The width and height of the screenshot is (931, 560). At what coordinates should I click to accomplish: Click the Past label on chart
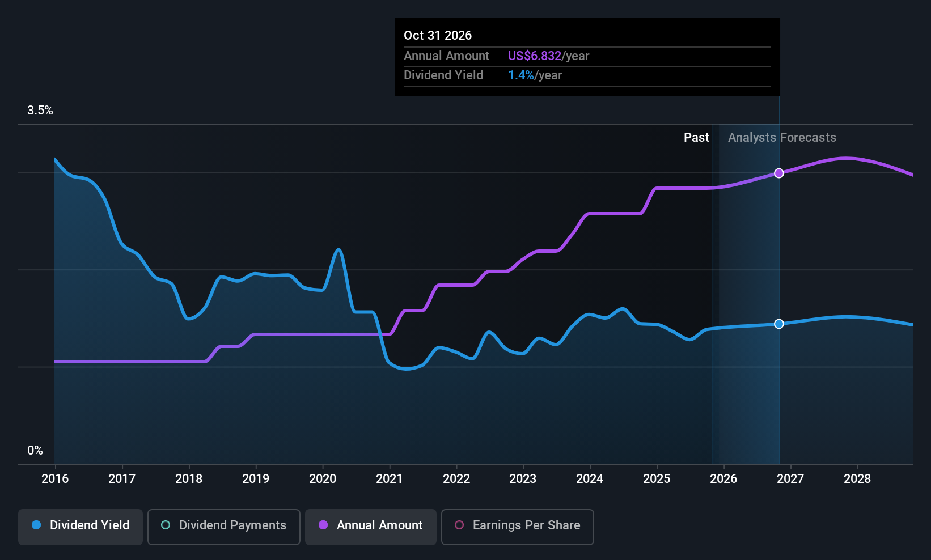tap(696, 138)
